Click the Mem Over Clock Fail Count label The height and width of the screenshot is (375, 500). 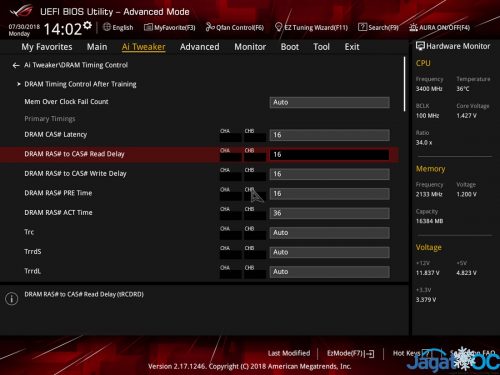[x=66, y=102]
